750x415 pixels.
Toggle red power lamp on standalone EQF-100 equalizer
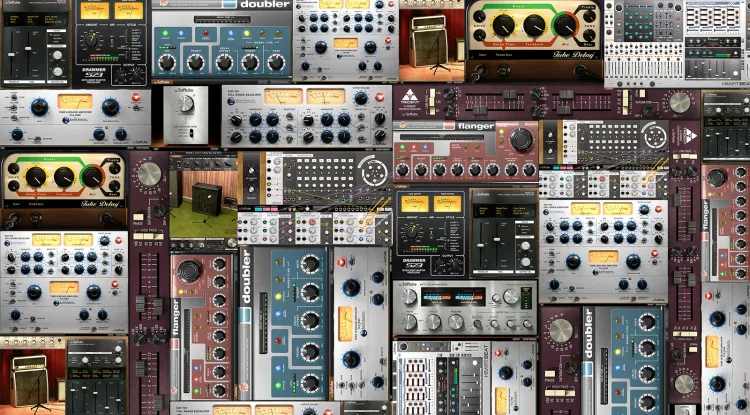click(x=380, y=98)
